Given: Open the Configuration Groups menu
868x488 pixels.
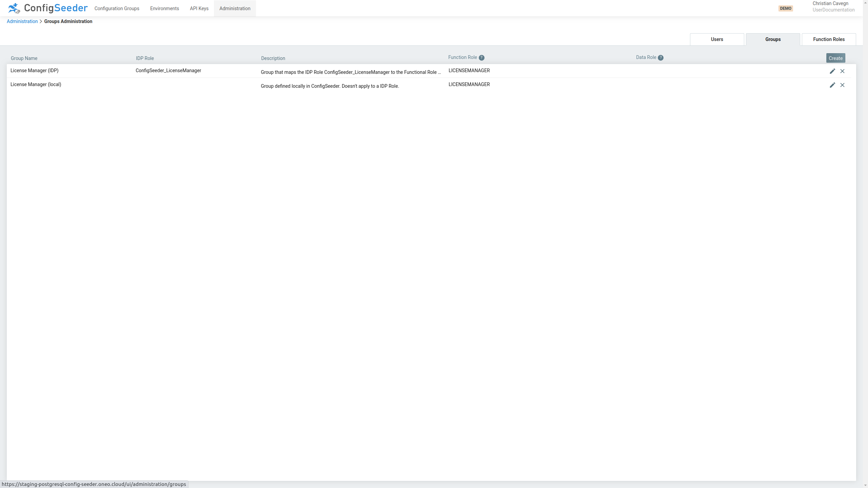Looking at the screenshot, I should [x=117, y=8].
